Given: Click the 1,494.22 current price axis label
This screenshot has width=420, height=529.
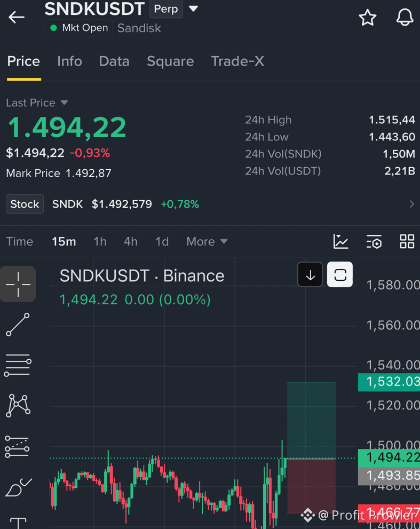Looking at the screenshot, I should 389,458.
